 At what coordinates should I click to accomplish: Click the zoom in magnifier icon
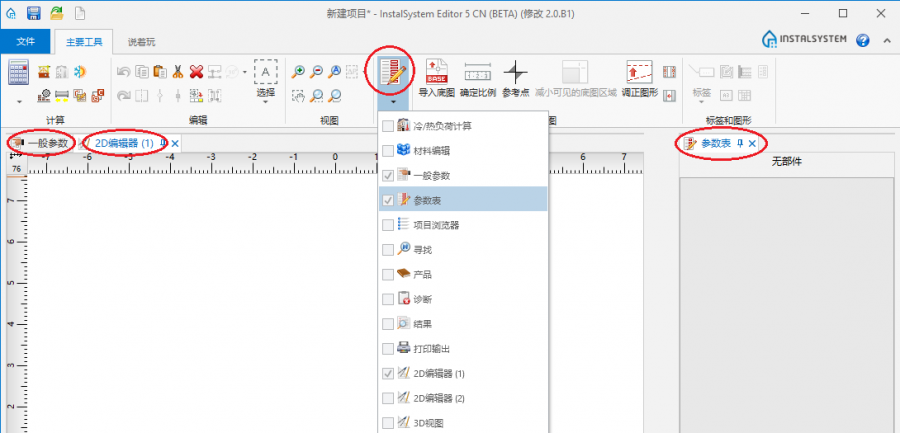pyautogui.click(x=298, y=71)
